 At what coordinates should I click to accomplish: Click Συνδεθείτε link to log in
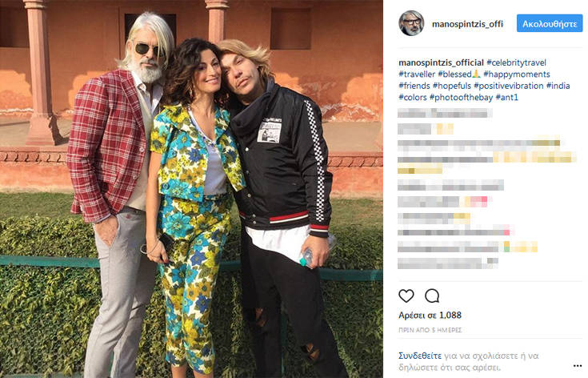[x=420, y=356]
